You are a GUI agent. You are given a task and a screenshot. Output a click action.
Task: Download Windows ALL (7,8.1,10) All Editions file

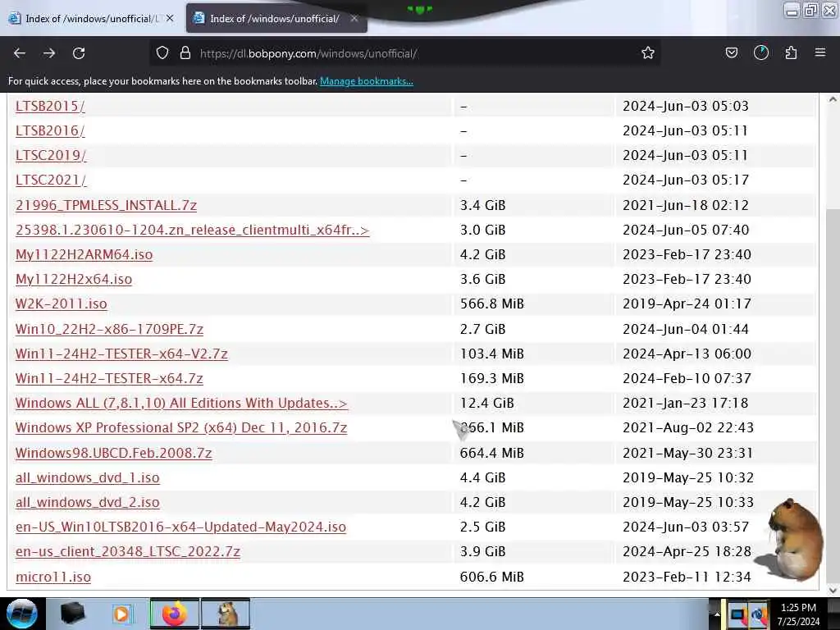[x=181, y=403]
